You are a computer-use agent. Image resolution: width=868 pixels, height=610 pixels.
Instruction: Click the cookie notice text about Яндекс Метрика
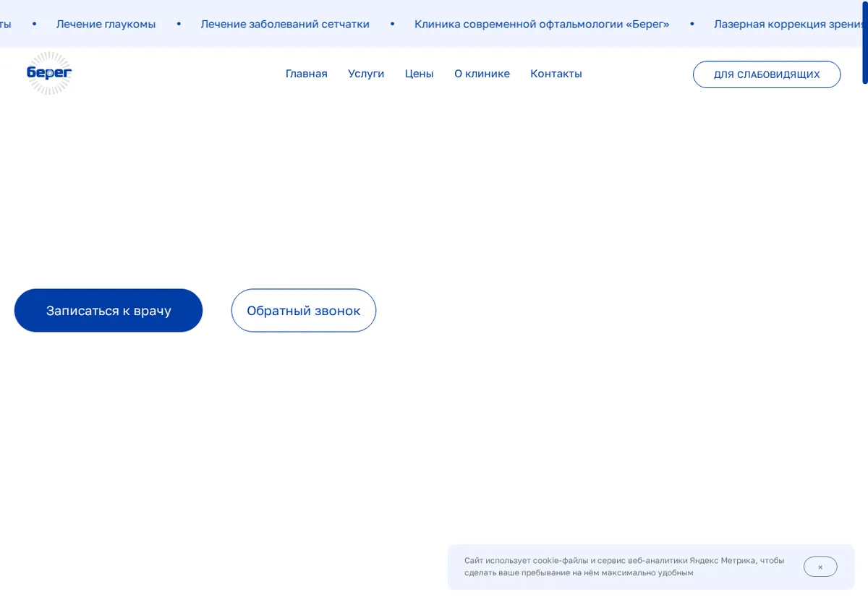pos(624,567)
